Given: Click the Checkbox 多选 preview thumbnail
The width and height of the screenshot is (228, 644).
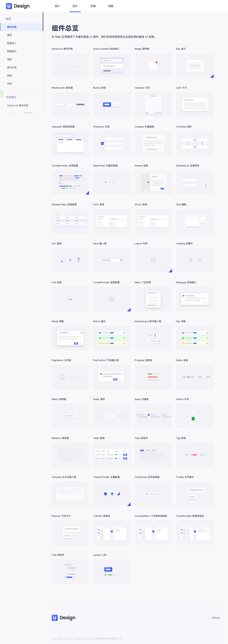Looking at the screenshot, I should click(x=112, y=143).
